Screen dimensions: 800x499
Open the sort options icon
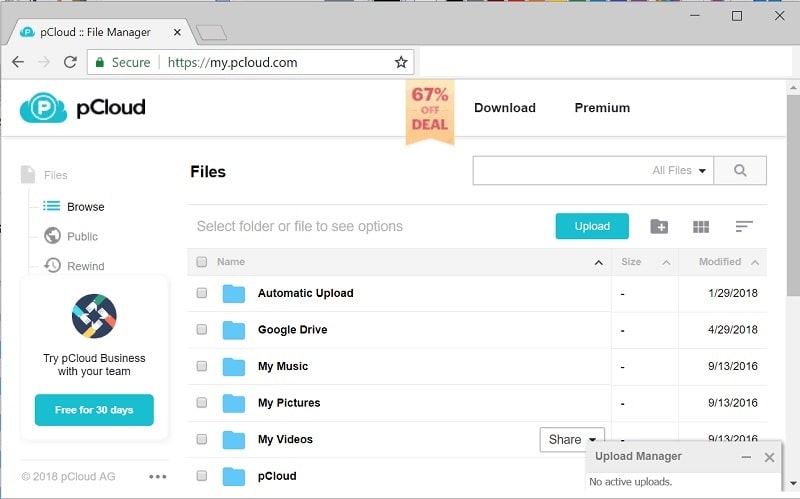pos(744,226)
